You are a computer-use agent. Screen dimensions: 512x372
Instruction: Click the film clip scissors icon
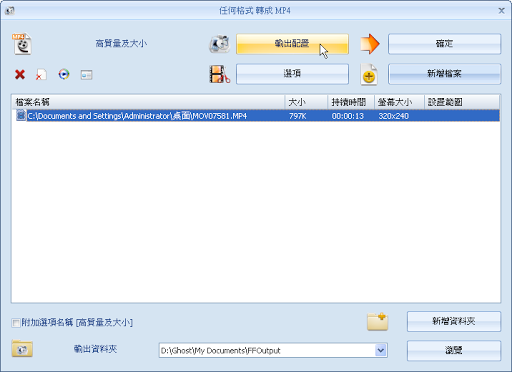pyautogui.click(x=220, y=74)
